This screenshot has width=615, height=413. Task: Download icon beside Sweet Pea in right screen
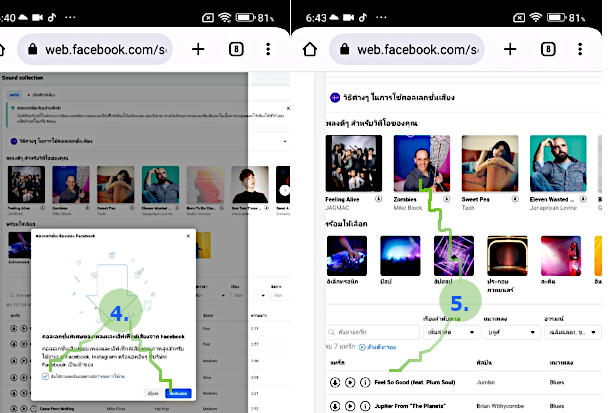(x=515, y=199)
